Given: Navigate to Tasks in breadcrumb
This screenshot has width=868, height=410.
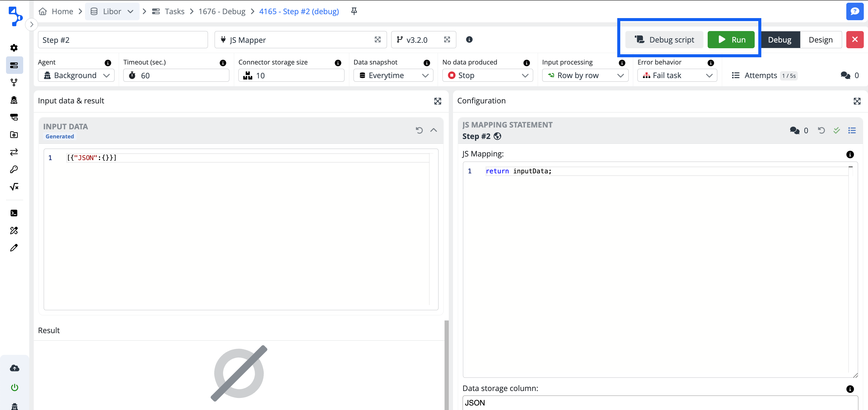Looking at the screenshot, I should [174, 11].
